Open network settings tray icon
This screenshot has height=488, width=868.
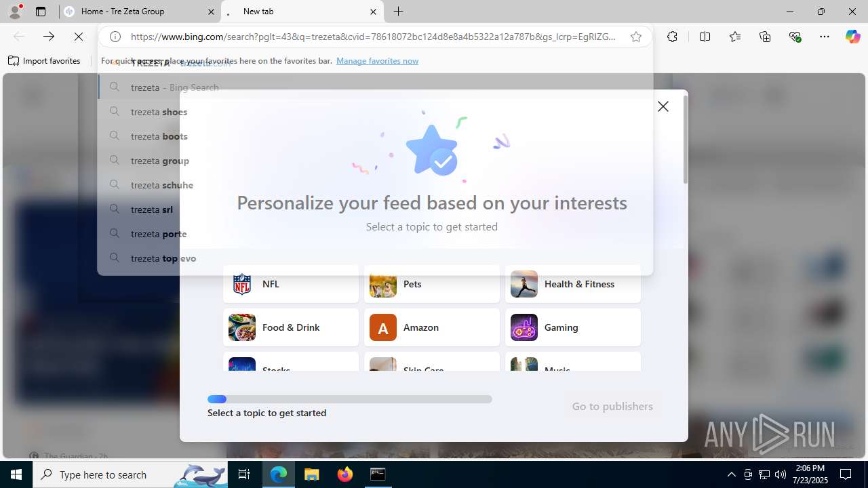(x=764, y=474)
